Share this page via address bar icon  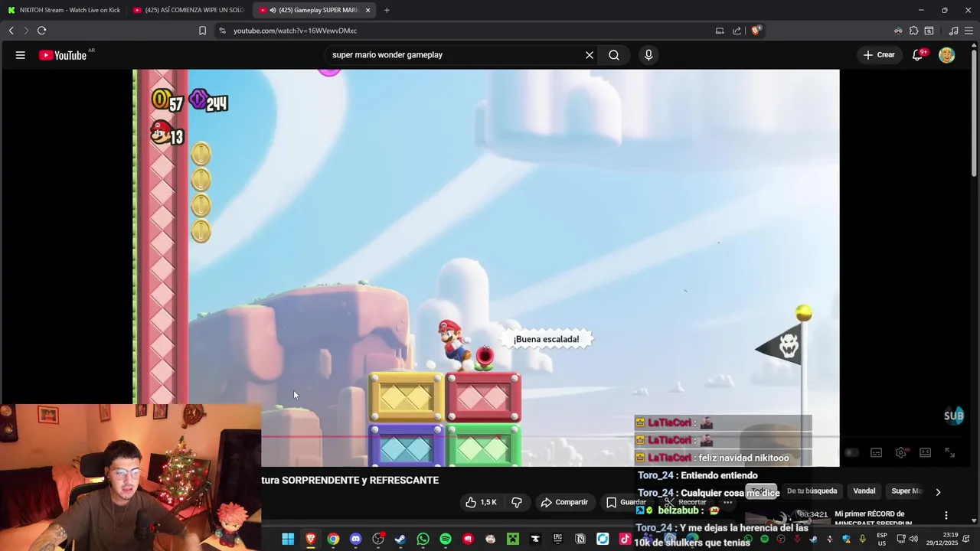(x=737, y=31)
